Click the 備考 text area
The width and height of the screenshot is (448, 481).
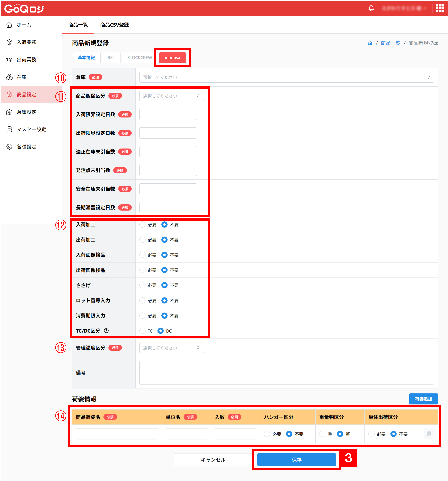286,373
